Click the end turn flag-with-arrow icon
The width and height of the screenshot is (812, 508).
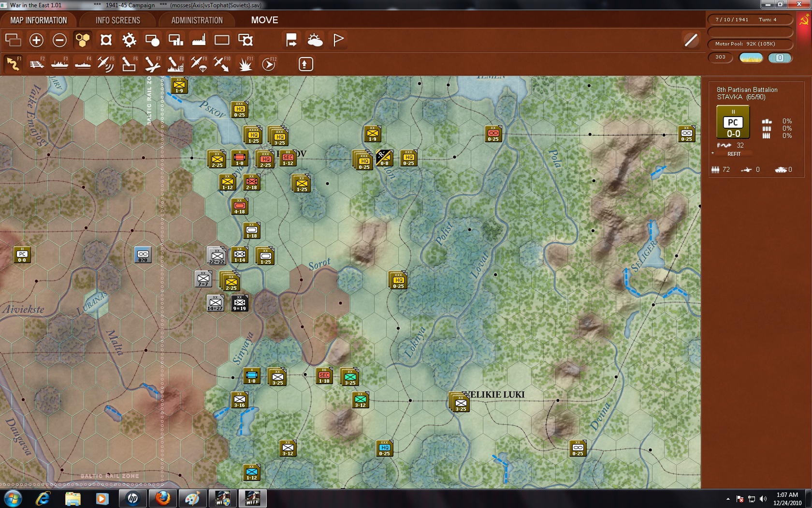click(x=291, y=40)
